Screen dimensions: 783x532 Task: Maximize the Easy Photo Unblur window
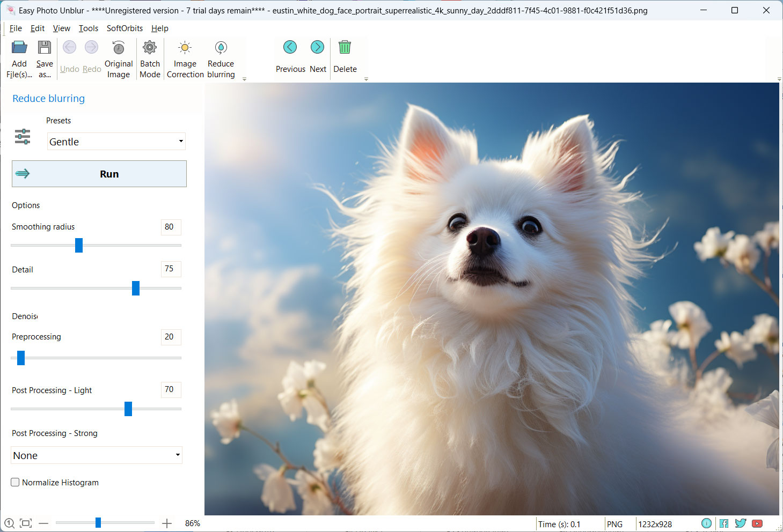[735, 10]
